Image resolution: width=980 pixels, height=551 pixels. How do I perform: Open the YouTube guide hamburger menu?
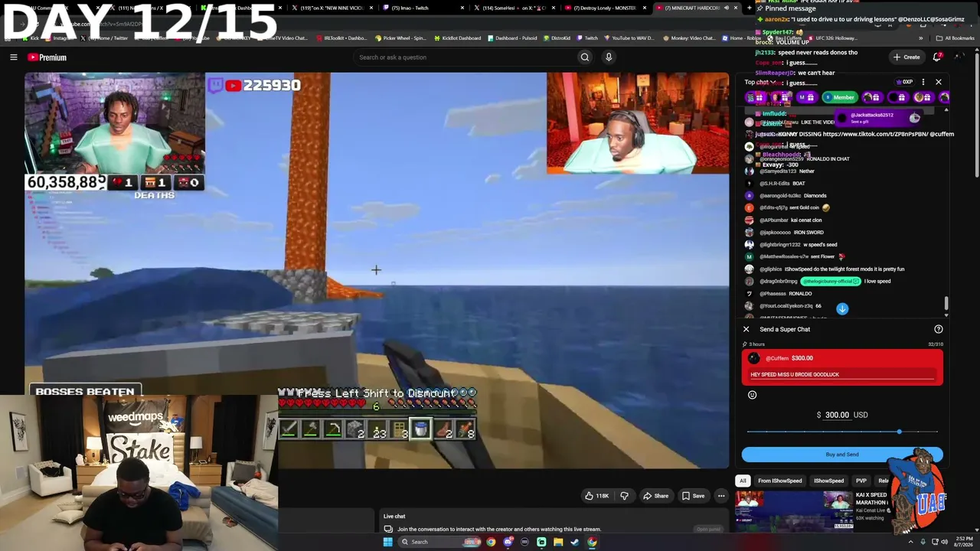pos(13,57)
